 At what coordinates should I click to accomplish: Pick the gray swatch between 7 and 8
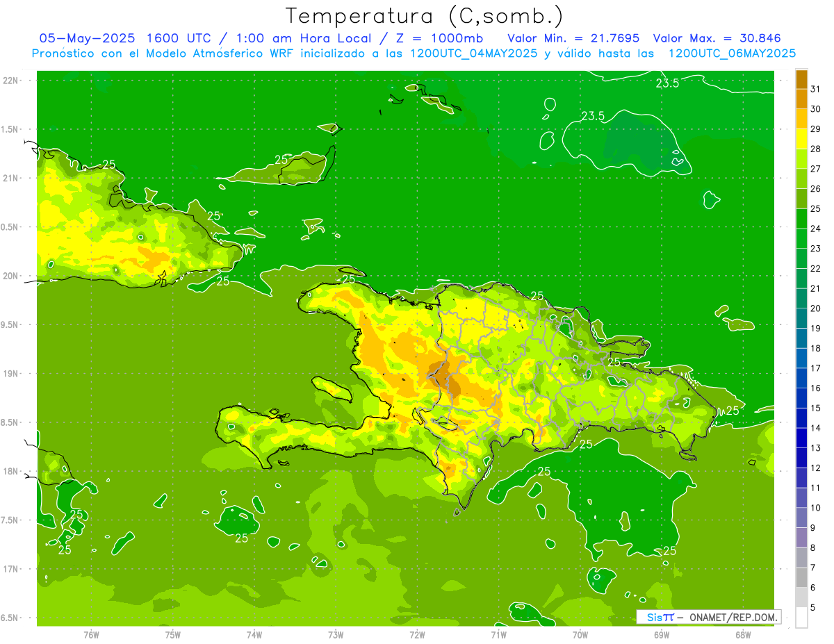(801, 558)
